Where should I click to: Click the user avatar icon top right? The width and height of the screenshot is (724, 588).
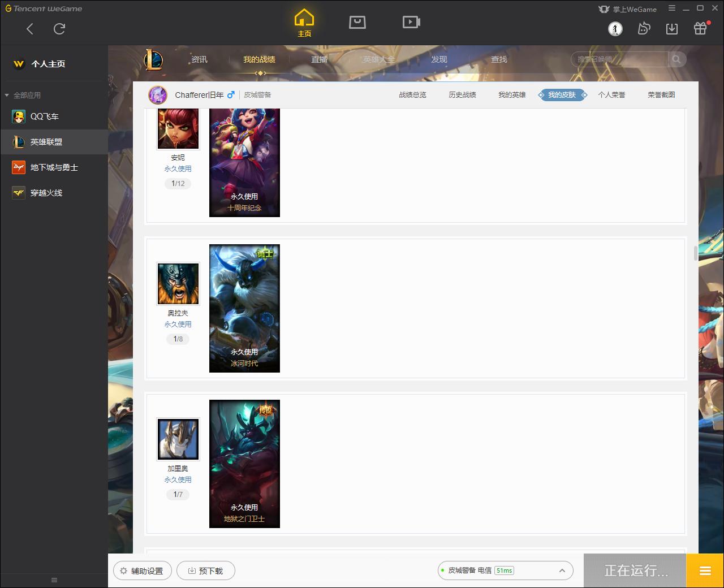tap(615, 29)
